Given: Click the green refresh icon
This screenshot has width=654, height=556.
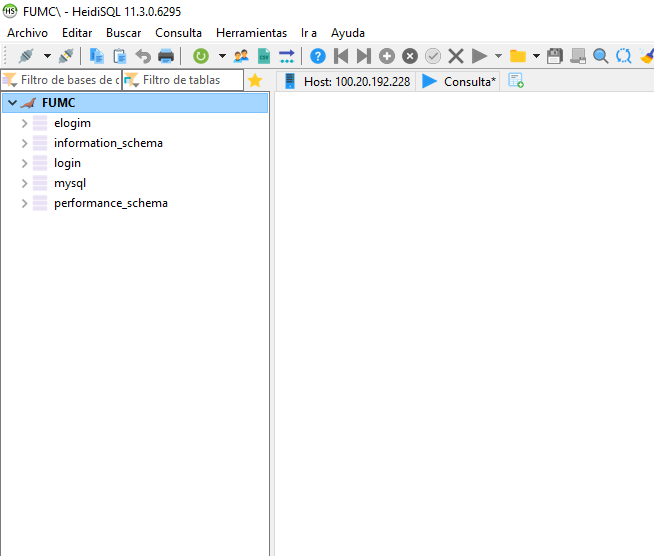Looking at the screenshot, I should coord(201,56).
